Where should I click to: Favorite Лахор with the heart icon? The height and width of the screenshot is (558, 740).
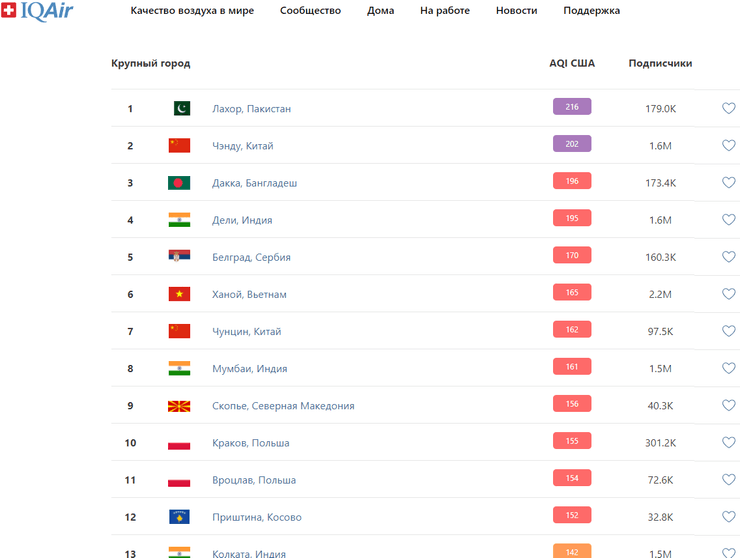(x=729, y=108)
